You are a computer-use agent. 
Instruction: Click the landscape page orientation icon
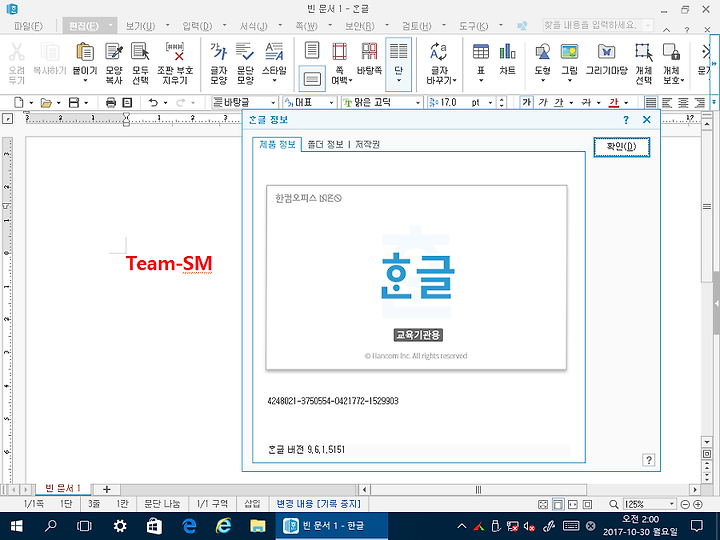pyautogui.click(x=312, y=79)
